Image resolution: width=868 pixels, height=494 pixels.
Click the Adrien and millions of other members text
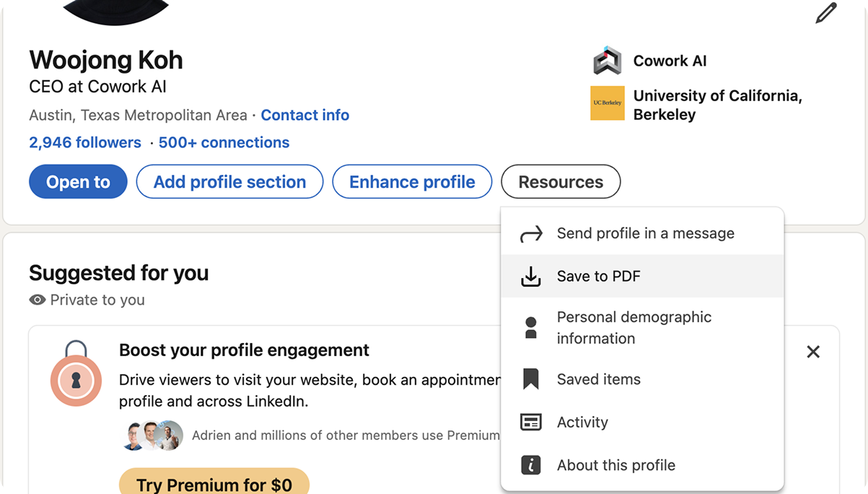click(346, 435)
